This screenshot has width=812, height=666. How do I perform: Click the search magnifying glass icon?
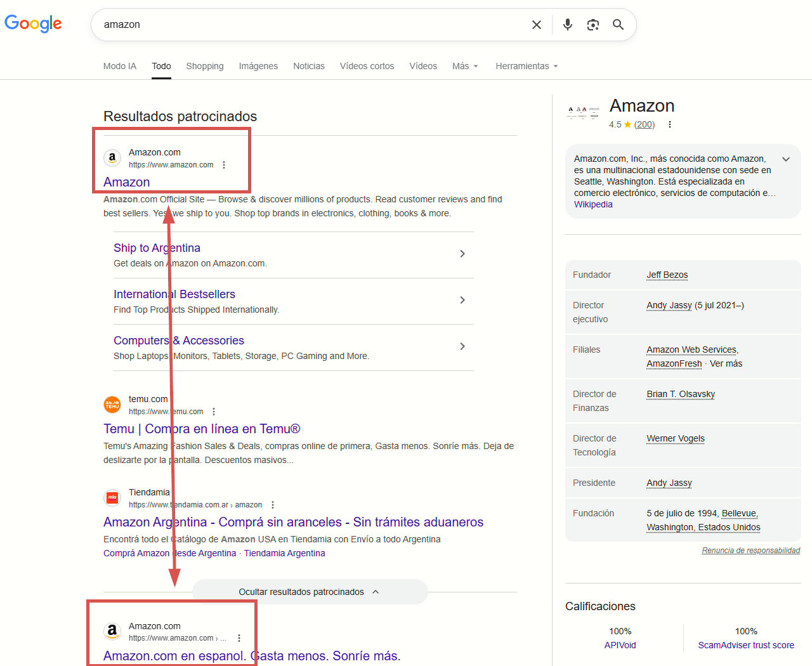point(618,24)
